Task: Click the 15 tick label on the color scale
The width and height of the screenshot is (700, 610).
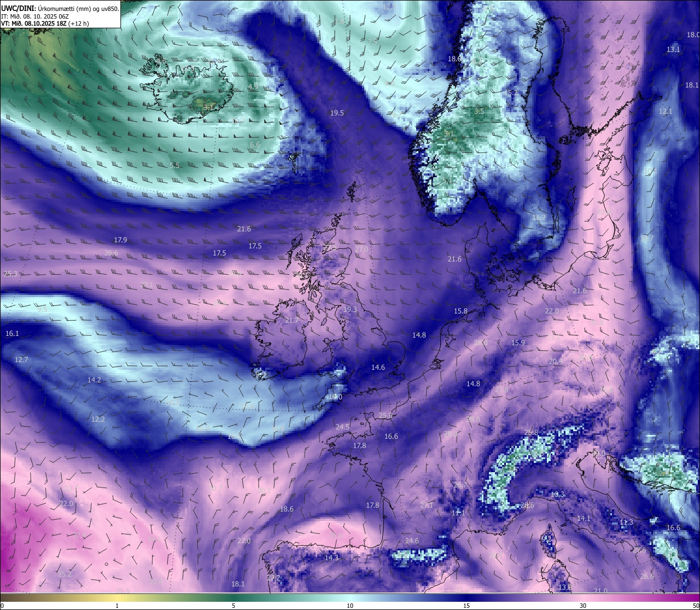Action: point(466,606)
